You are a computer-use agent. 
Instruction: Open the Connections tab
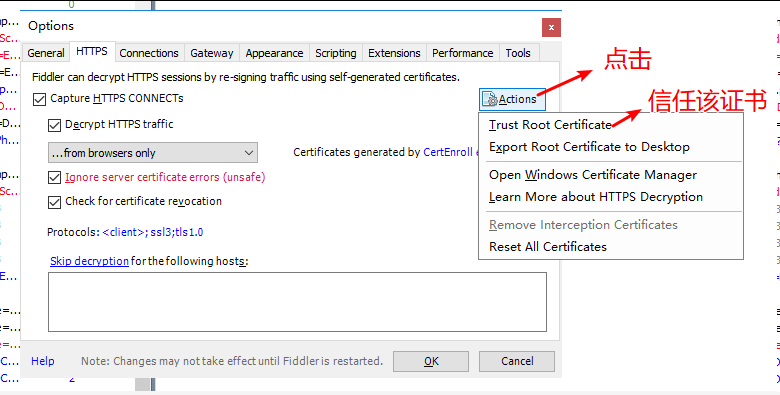(149, 53)
